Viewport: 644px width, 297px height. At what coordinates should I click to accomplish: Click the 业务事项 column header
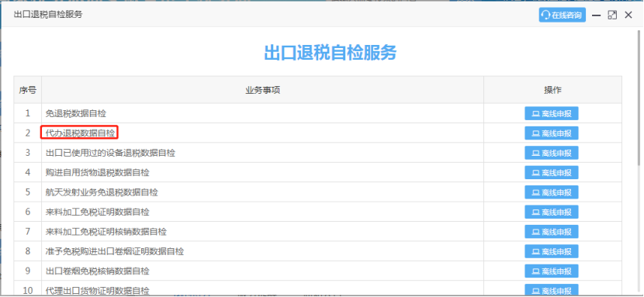coord(262,90)
